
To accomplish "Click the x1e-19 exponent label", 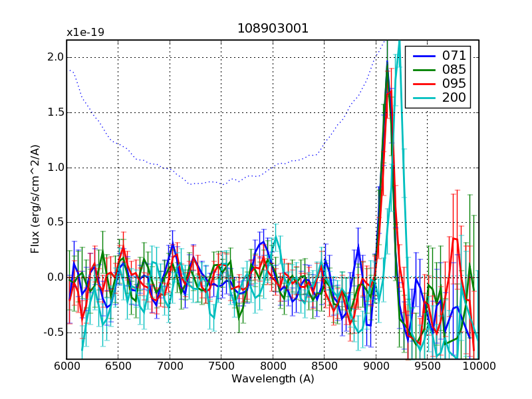I will pyautogui.click(x=85, y=33).
